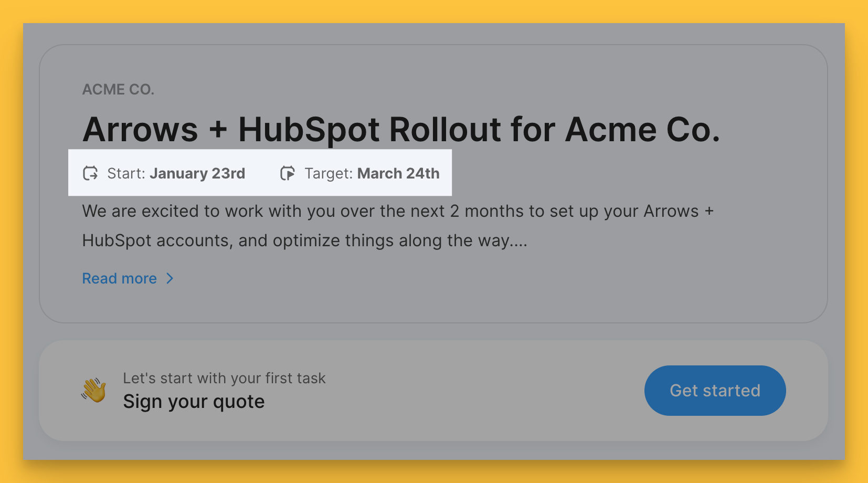The height and width of the screenshot is (483, 868).
Task: Click the start date calendar icon
Action: coord(90,173)
